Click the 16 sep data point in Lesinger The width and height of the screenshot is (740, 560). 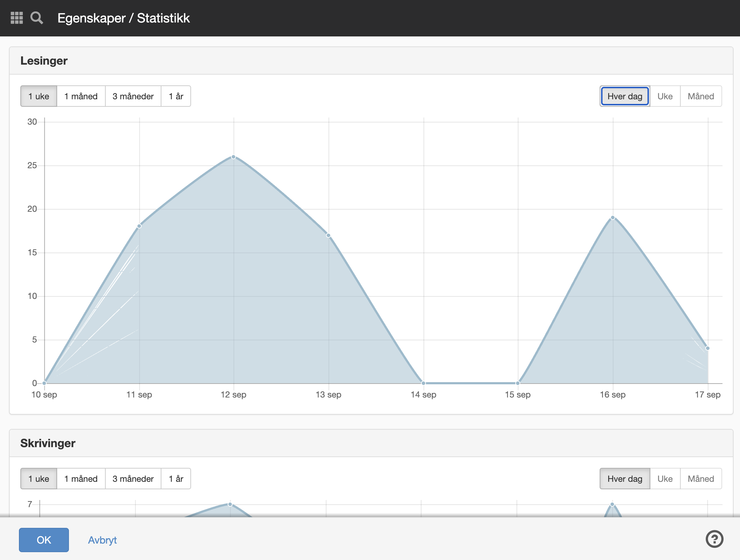pyautogui.click(x=612, y=217)
